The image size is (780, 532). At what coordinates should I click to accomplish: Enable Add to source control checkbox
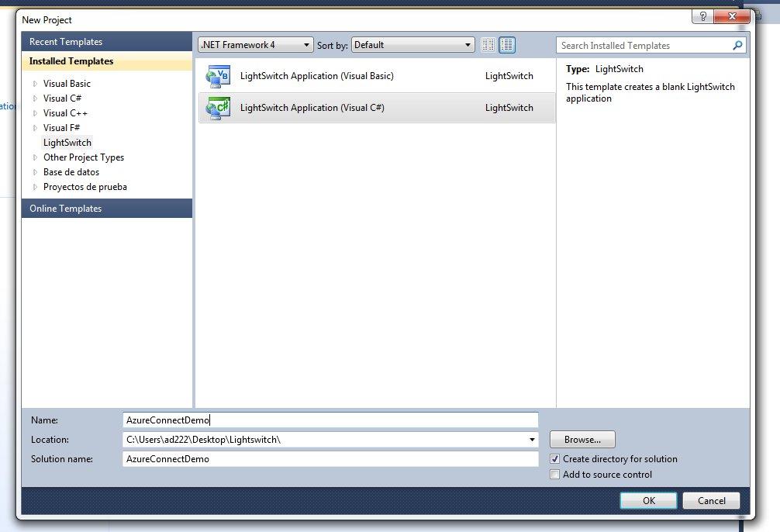pos(554,475)
